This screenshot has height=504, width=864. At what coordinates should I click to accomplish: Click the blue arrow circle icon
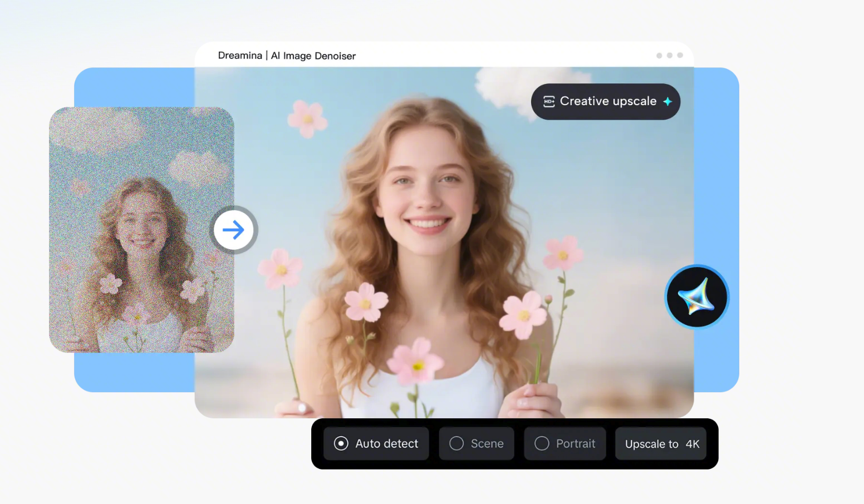click(234, 230)
